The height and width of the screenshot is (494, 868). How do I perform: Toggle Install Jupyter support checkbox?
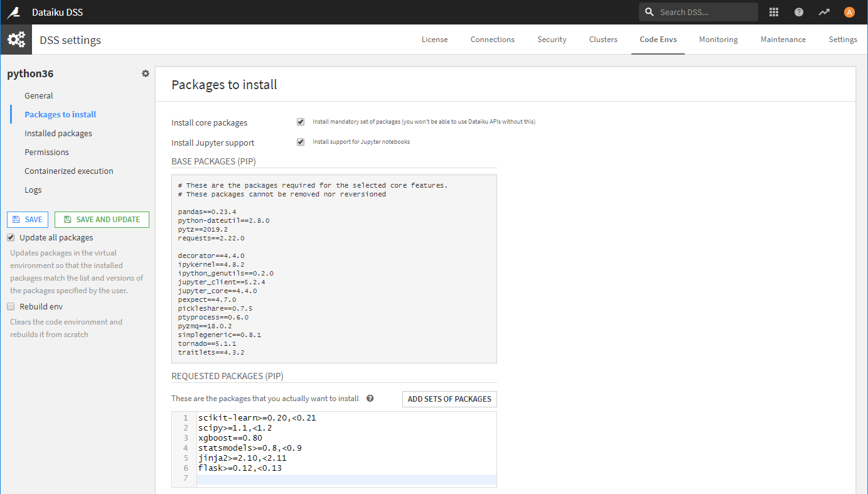(301, 142)
